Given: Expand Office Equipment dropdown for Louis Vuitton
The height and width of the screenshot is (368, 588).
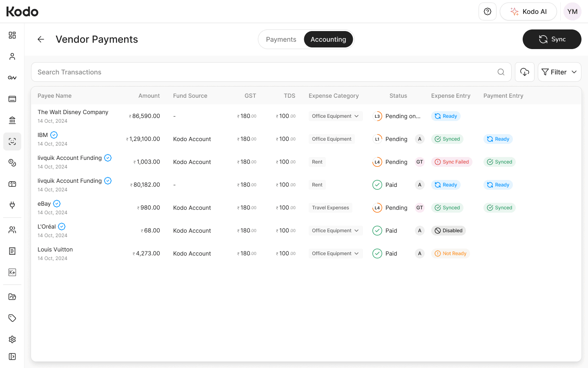Looking at the screenshot, I should (335, 254).
